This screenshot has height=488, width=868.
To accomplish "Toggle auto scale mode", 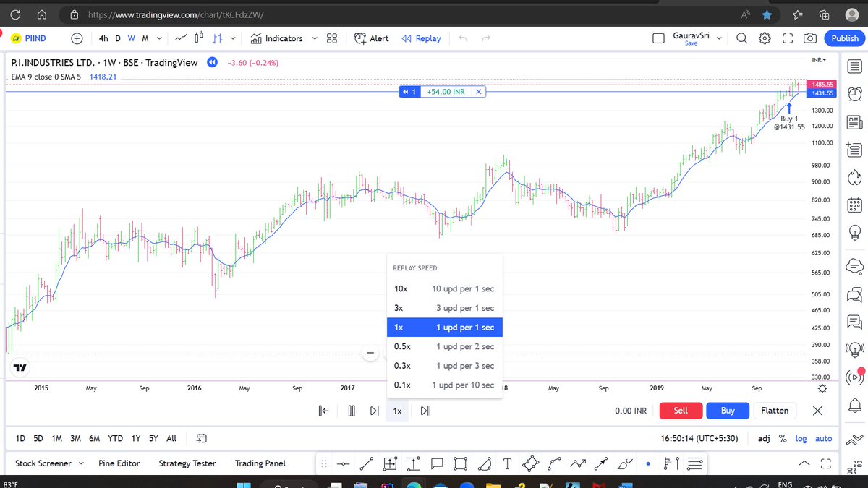I will pos(823,438).
